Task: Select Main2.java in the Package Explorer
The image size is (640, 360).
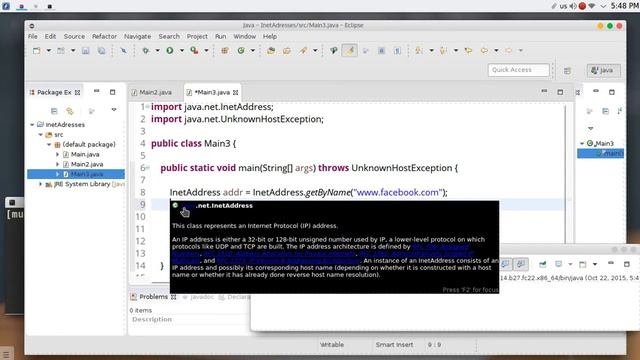Action: [x=87, y=164]
